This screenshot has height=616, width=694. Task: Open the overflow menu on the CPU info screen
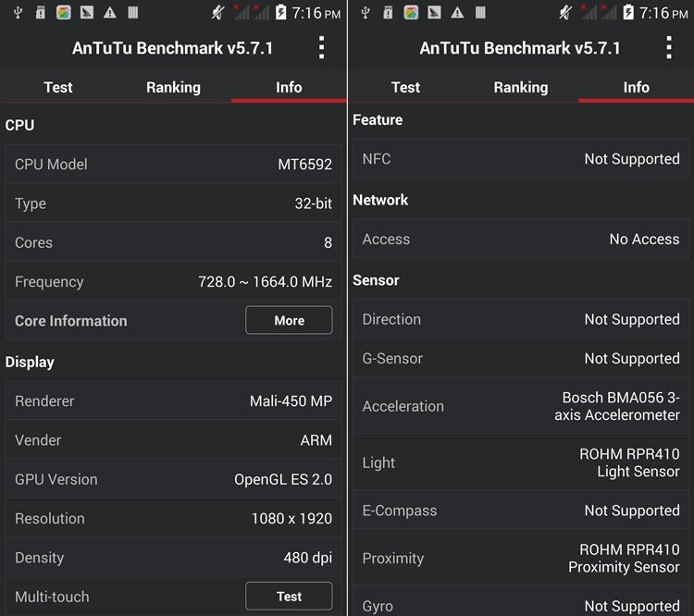tap(321, 48)
